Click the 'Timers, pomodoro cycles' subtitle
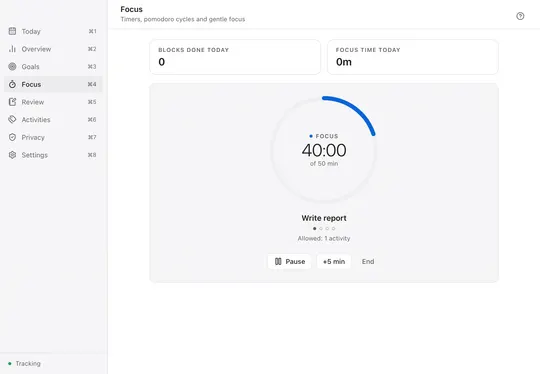Image resolution: width=540 pixels, height=374 pixels. 183,19
